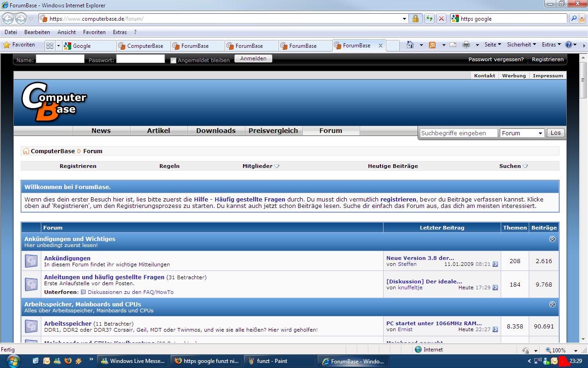
Task: Open the News navigation tab
Action: coord(101,131)
